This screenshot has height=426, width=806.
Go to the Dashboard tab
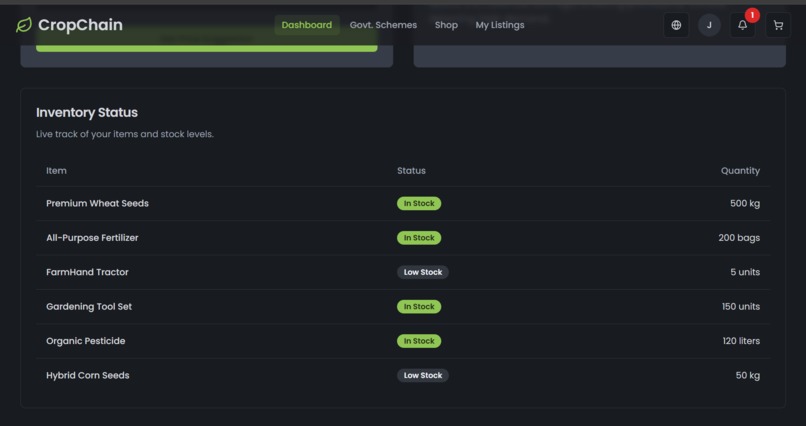coord(307,25)
